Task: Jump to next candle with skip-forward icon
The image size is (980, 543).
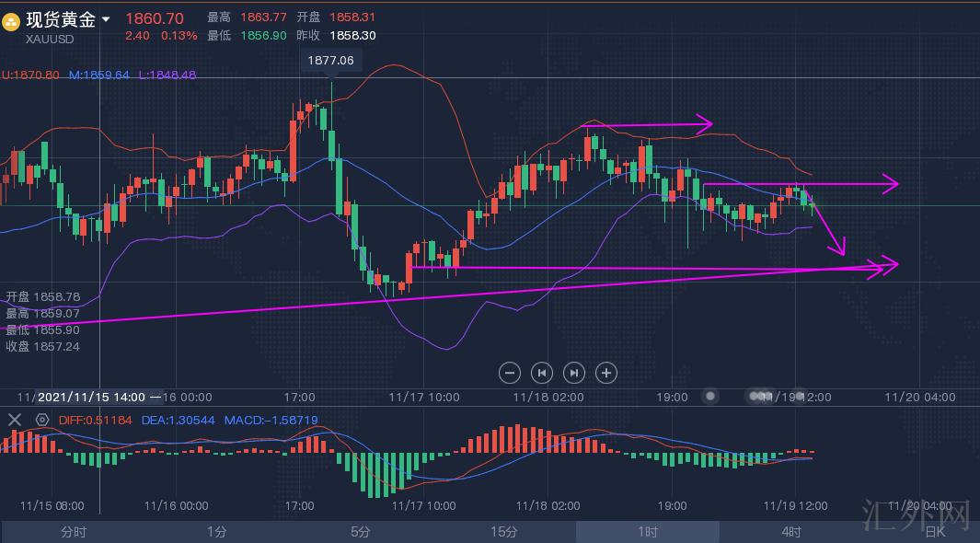Action: click(x=573, y=372)
